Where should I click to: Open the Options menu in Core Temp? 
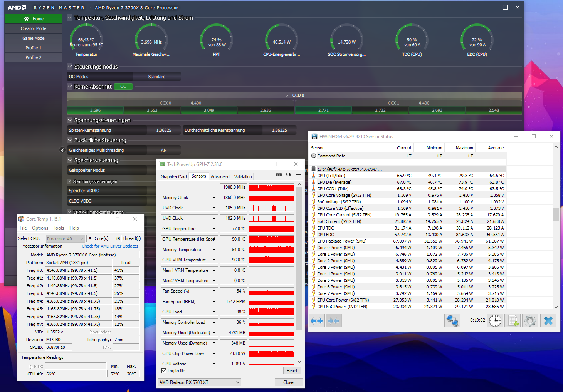(x=40, y=228)
